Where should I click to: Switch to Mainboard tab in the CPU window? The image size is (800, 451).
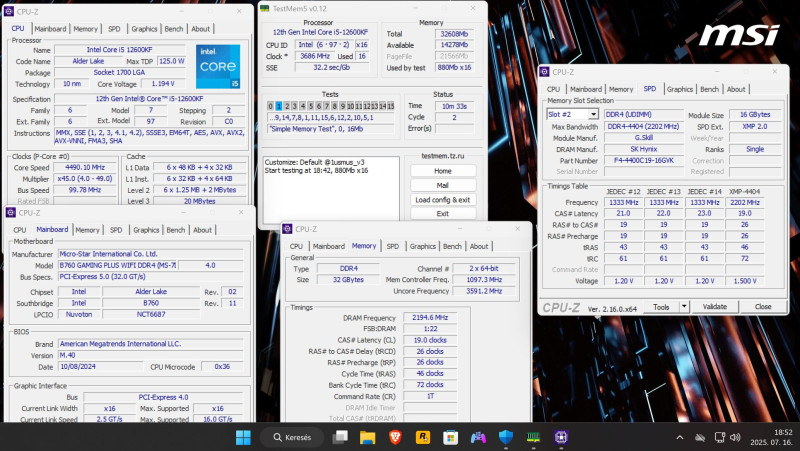(50, 29)
